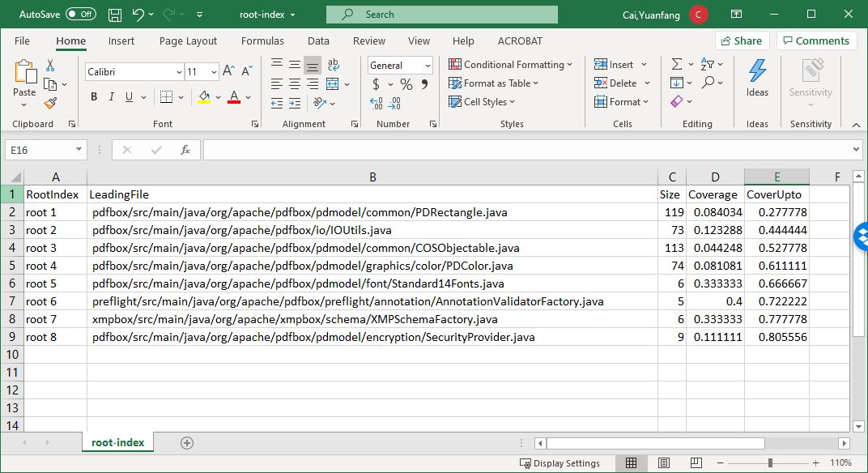The image size is (868, 473).
Task: Click the Save icon in title bar
Action: tap(115, 15)
